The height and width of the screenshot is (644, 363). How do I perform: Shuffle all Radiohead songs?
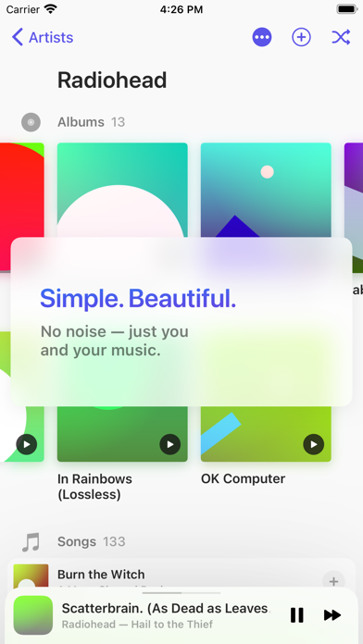tap(341, 37)
